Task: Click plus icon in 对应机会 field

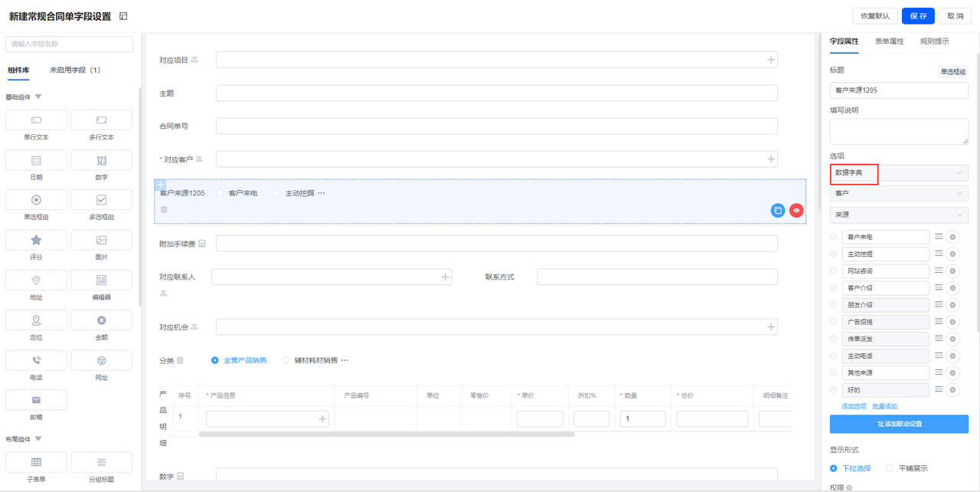Action: [x=771, y=327]
